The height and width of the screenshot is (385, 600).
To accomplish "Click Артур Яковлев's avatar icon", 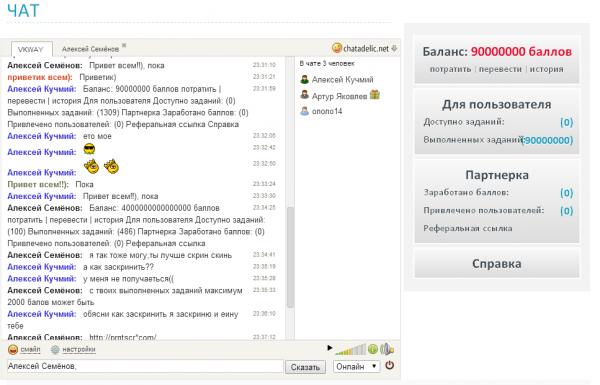I will pos(305,95).
